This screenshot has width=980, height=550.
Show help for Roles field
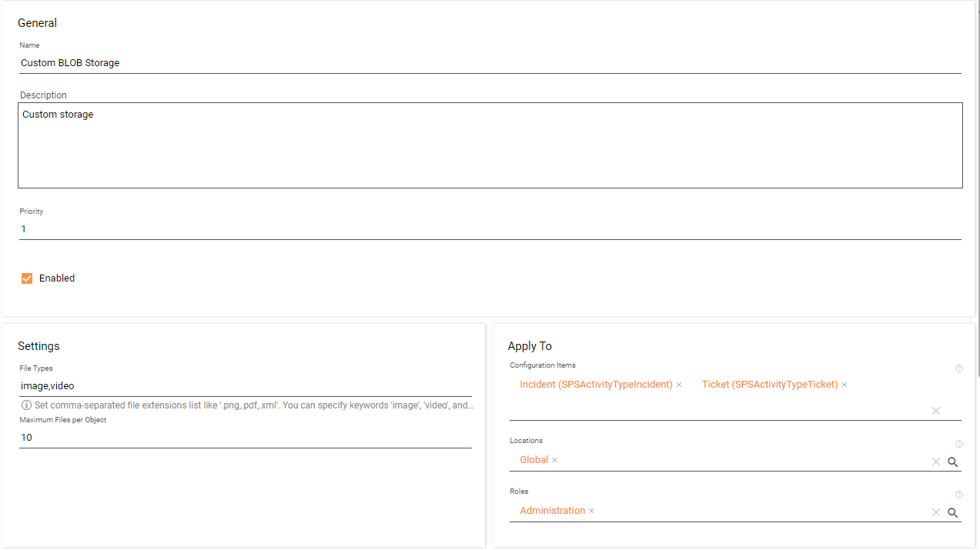click(x=959, y=495)
